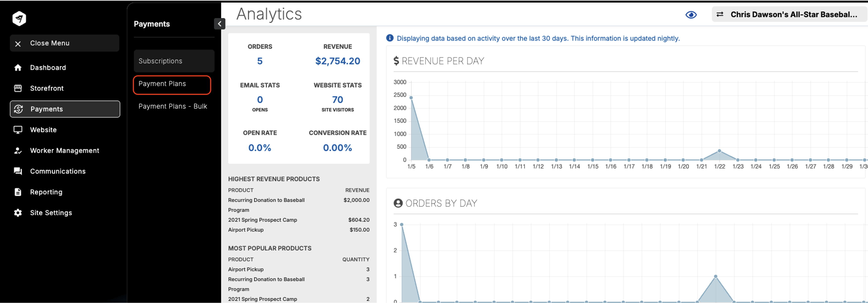Click the Site Settings gear icon
Viewport: 868px width, 303px height.
pyautogui.click(x=18, y=213)
